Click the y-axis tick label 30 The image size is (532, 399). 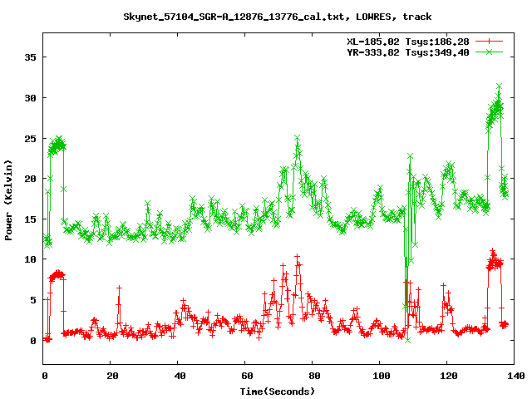(30, 98)
